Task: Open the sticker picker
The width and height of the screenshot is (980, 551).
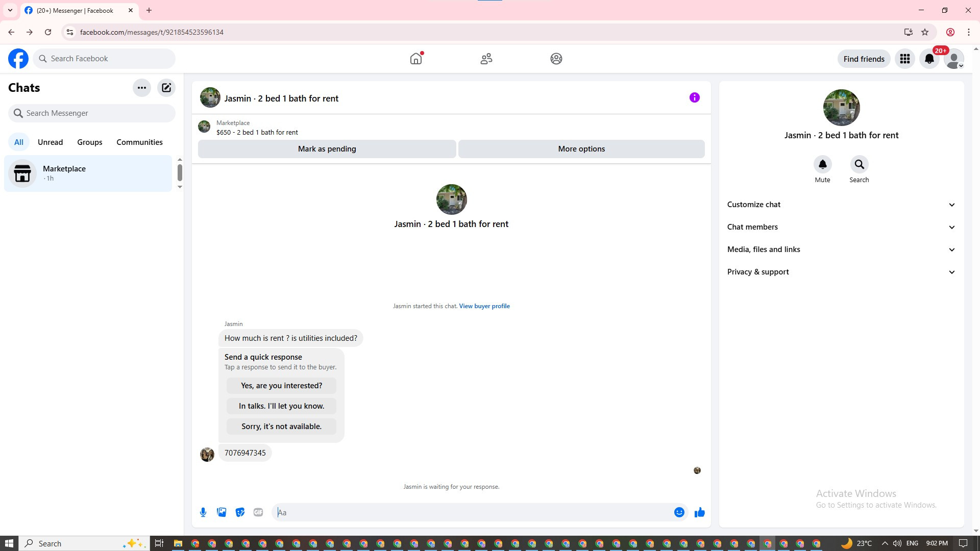Action: coord(240,512)
